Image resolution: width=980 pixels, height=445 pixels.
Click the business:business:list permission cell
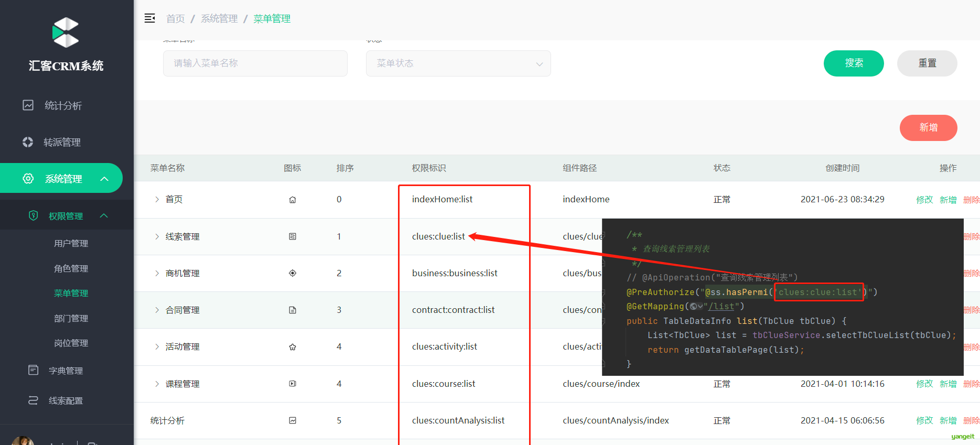tap(455, 273)
